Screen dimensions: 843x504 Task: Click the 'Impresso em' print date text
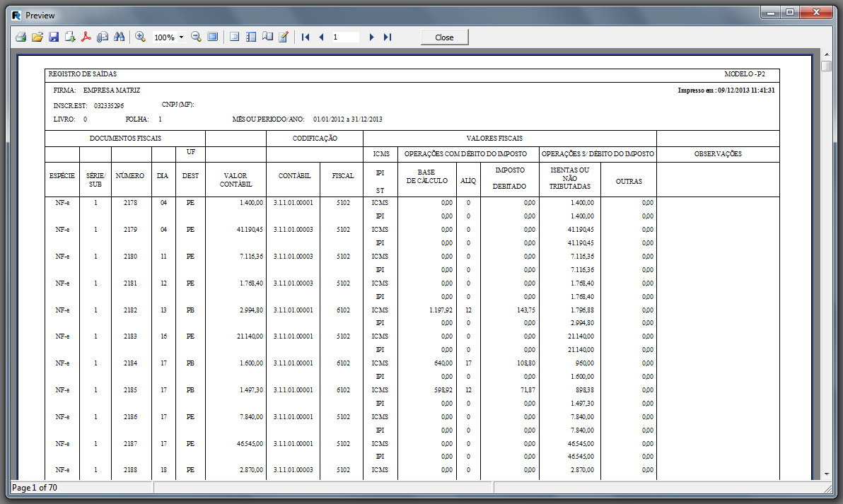(x=726, y=90)
